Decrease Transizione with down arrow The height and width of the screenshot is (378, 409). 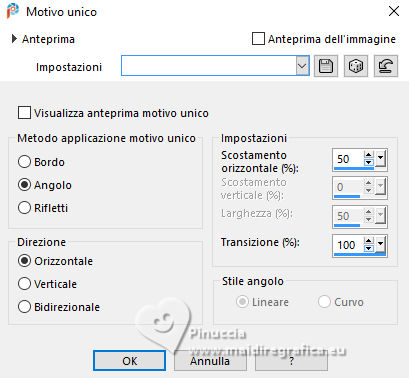click(368, 248)
